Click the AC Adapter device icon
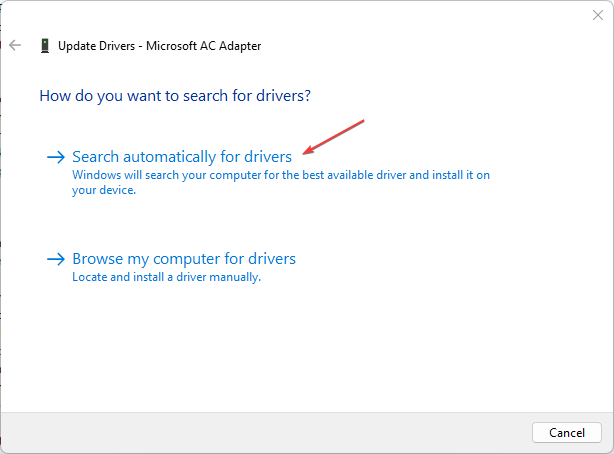The height and width of the screenshot is (454, 614). (x=45, y=45)
